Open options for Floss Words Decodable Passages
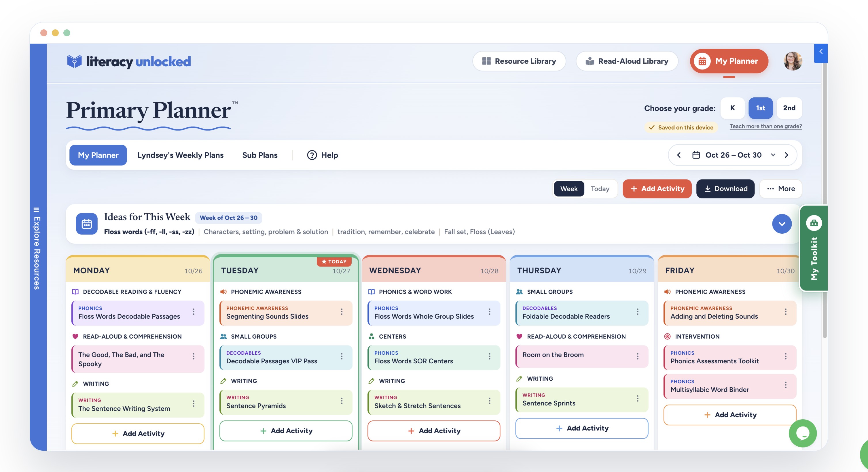Image resolution: width=868 pixels, height=472 pixels. pyautogui.click(x=194, y=312)
